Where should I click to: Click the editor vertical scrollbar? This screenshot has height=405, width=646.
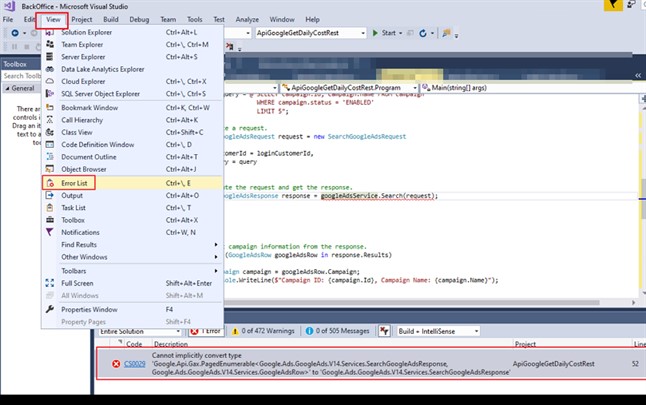pyautogui.click(x=642, y=198)
